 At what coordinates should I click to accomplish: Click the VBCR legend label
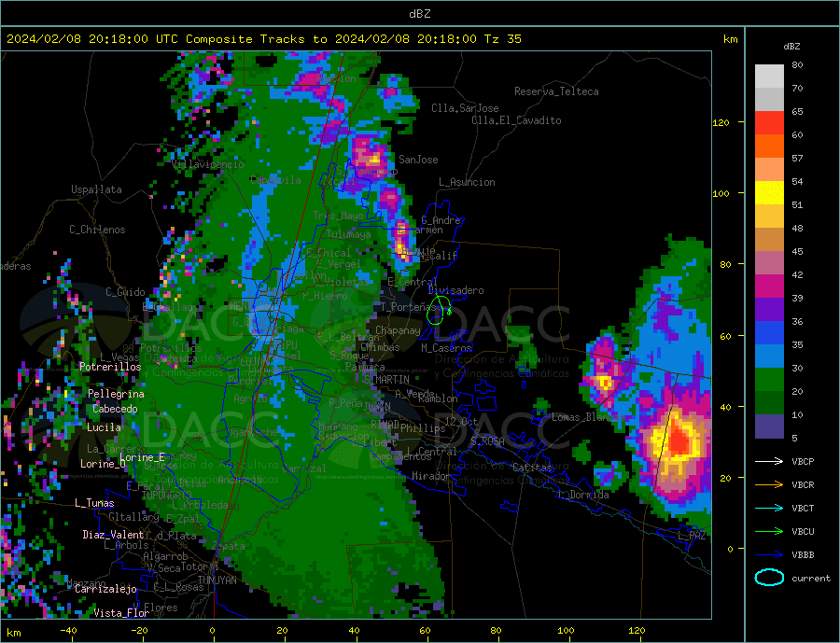pos(803,484)
